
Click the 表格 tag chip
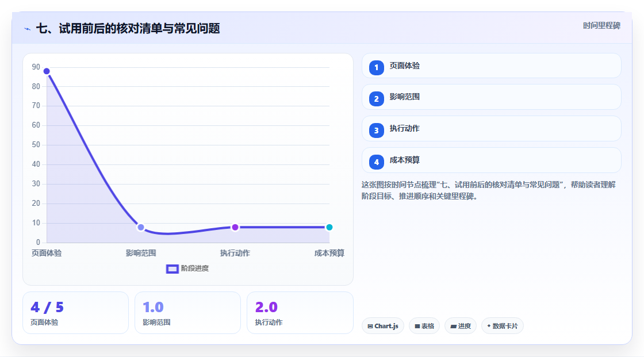424,326
